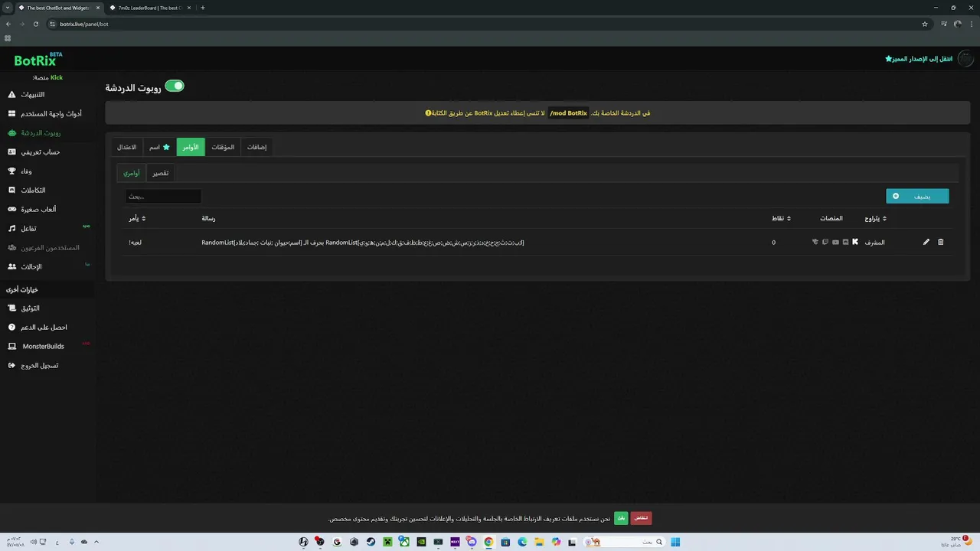The height and width of the screenshot is (551, 980).
Task: Switch to the إضافات tab
Action: (256, 147)
